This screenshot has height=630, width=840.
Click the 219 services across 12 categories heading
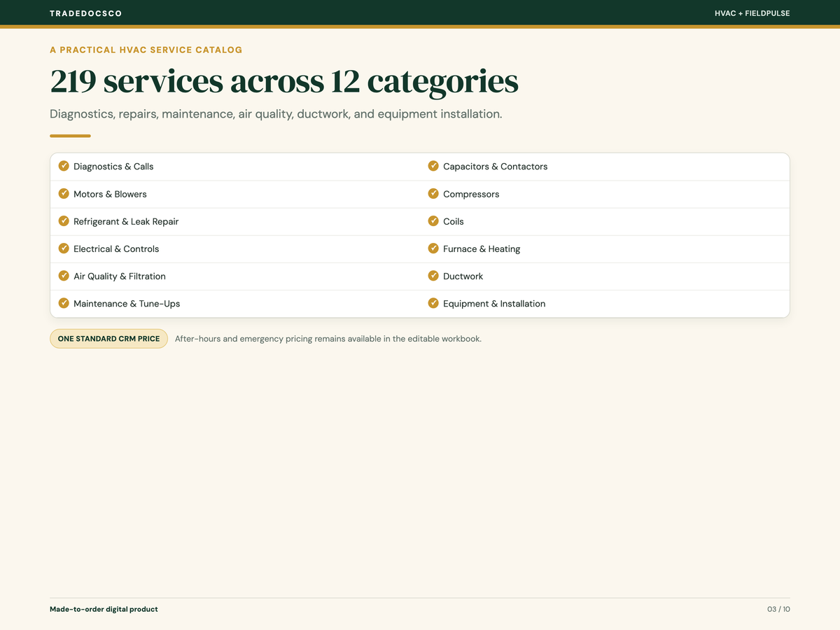coord(284,81)
